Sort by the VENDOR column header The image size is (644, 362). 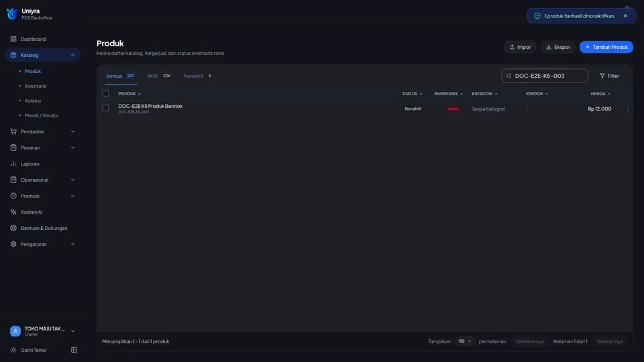click(x=537, y=94)
